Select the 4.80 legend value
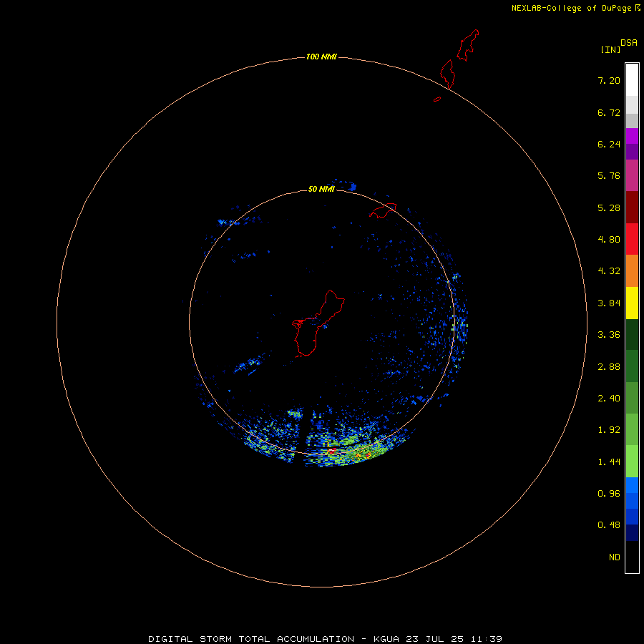The image size is (644, 644). click(609, 240)
